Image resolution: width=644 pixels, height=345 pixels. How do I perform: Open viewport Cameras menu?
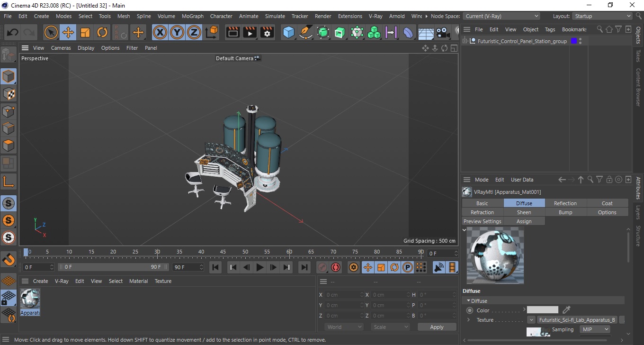[61, 48]
